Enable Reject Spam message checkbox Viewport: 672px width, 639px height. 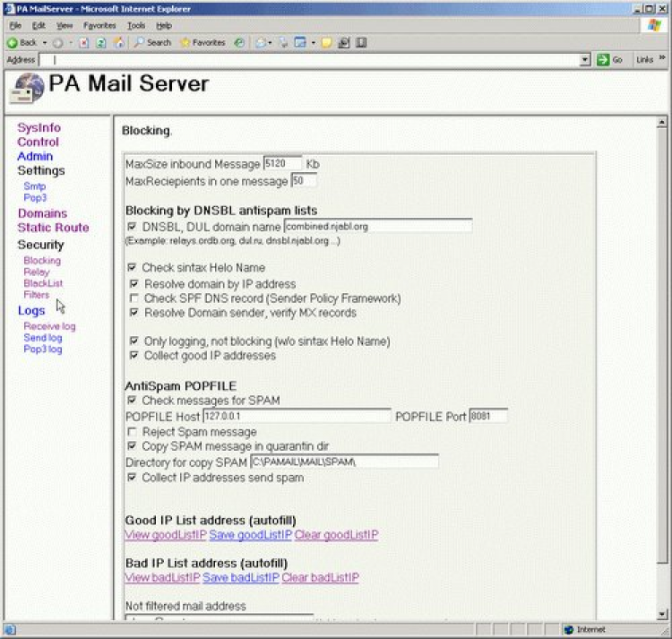point(132,432)
